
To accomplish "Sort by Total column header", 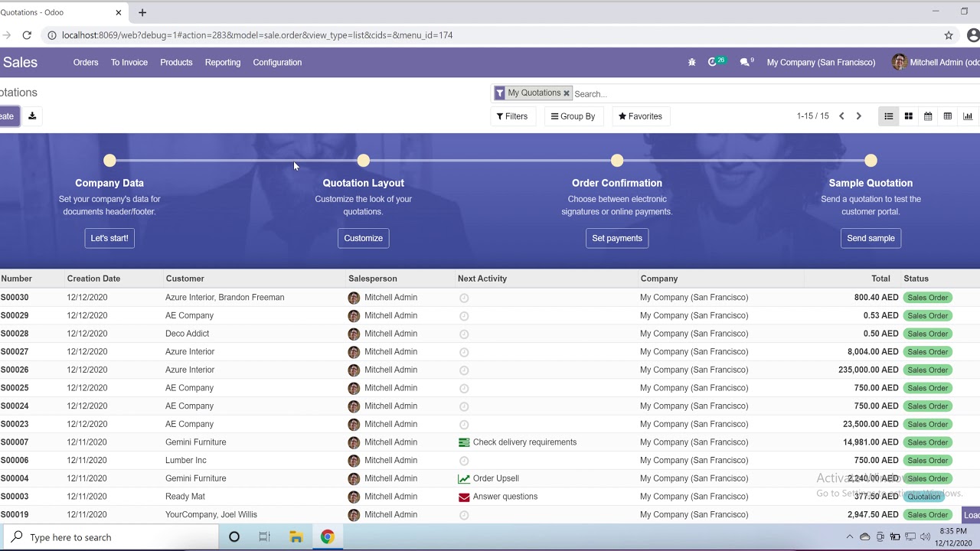I will click(880, 279).
